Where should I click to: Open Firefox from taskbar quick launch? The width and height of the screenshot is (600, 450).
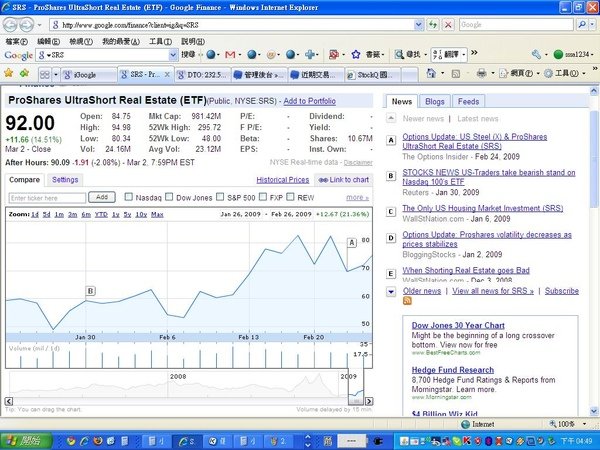click(98, 441)
